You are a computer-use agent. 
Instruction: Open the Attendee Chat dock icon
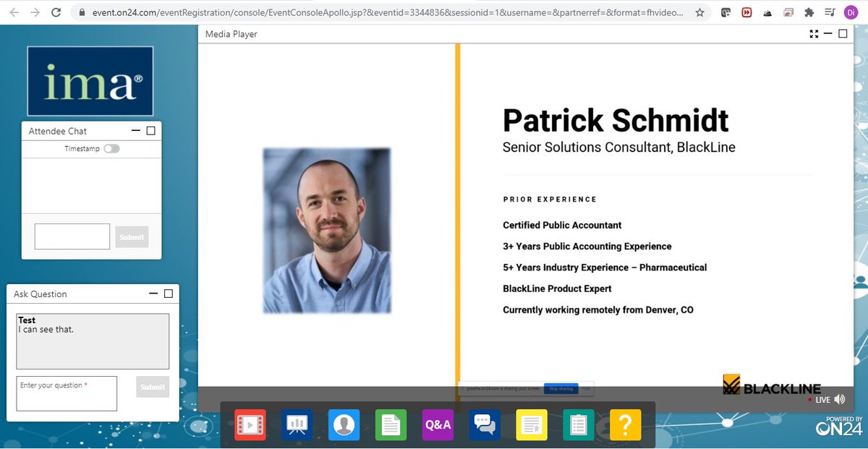click(485, 425)
